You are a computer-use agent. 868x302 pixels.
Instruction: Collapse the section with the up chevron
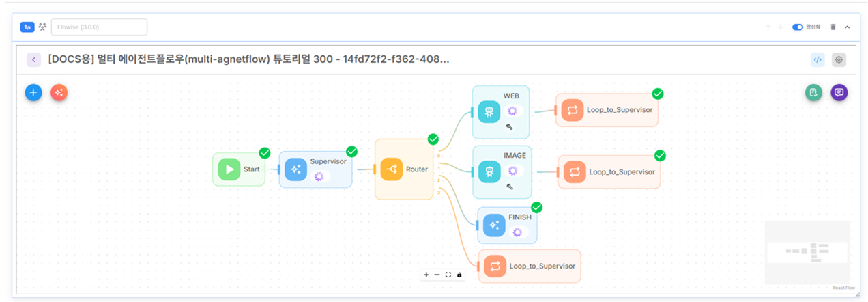(848, 27)
